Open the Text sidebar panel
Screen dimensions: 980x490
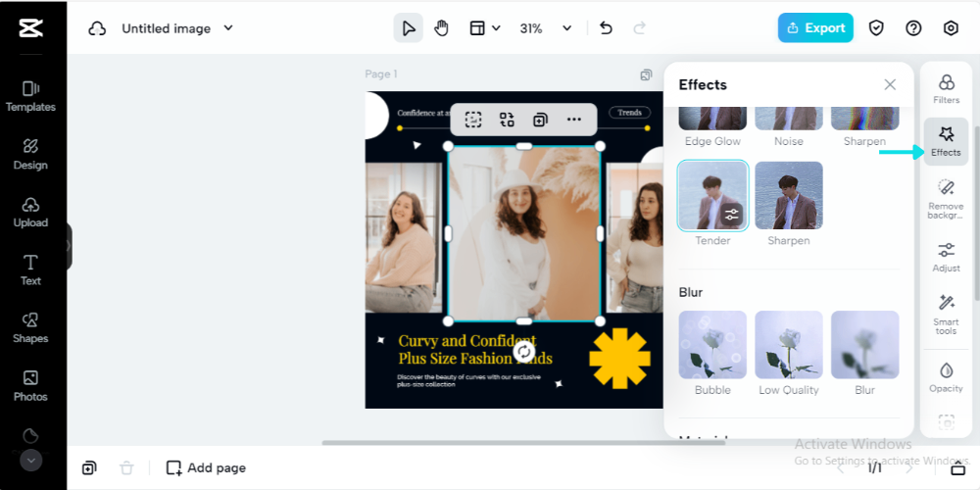pos(30,270)
